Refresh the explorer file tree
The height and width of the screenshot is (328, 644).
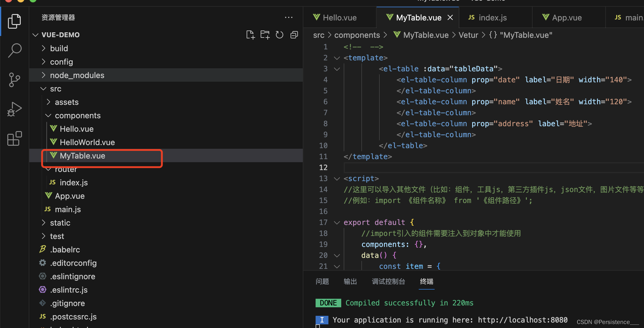tap(279, 35)
